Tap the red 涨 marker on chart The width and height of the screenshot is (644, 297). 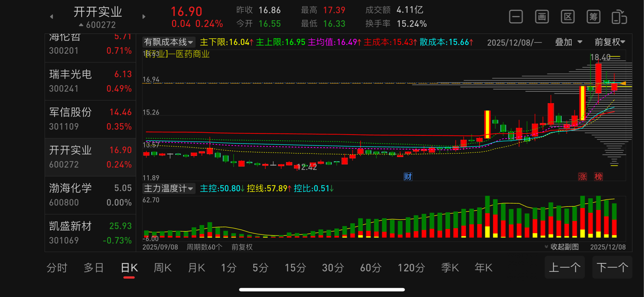point(583,177)
